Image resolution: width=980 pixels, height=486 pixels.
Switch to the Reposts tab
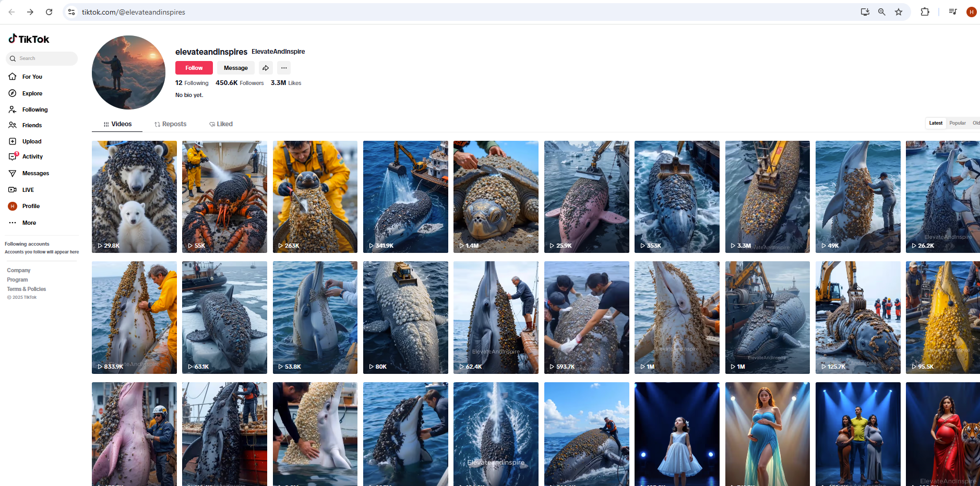coord(170,124)
